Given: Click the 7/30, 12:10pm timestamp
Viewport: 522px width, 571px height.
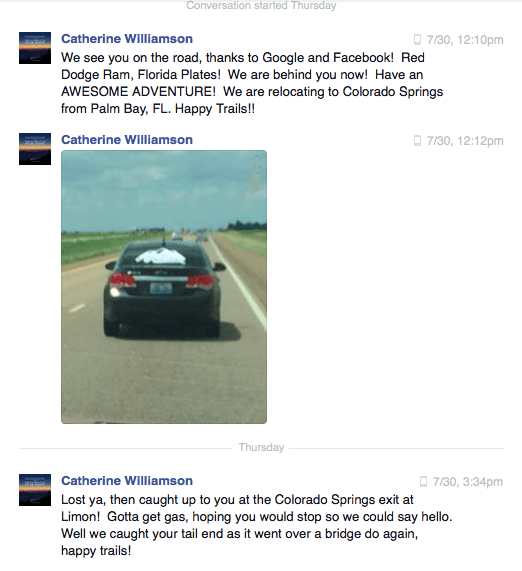Looking at the screenshot, I should click(x=465, y=40).
